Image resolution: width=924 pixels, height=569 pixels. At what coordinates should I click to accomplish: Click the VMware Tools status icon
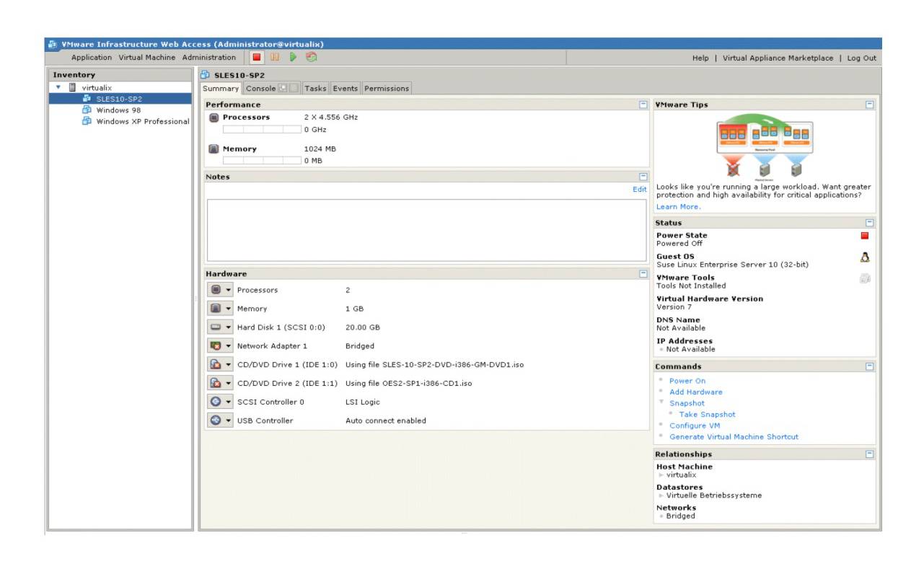click(x=865, y=279)
